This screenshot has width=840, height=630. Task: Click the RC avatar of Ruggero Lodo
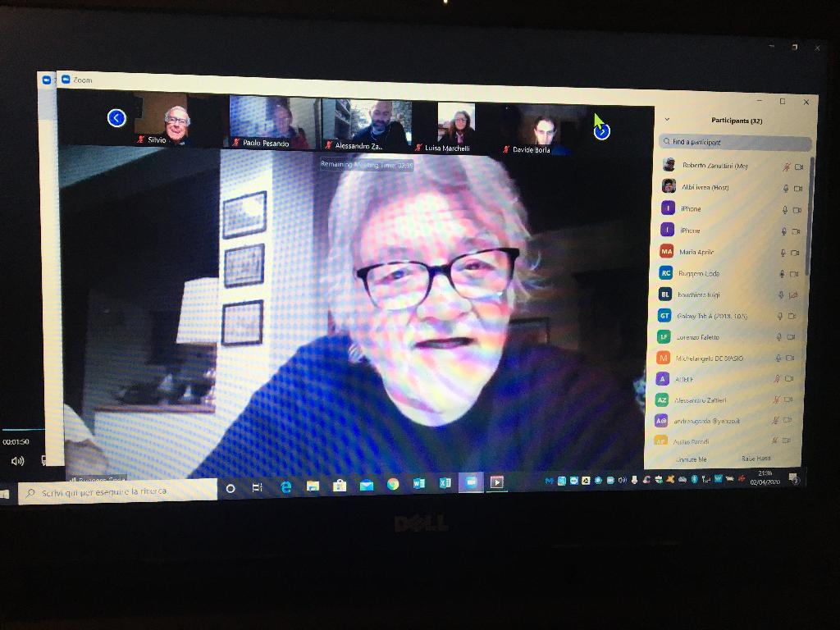[666, 272]
